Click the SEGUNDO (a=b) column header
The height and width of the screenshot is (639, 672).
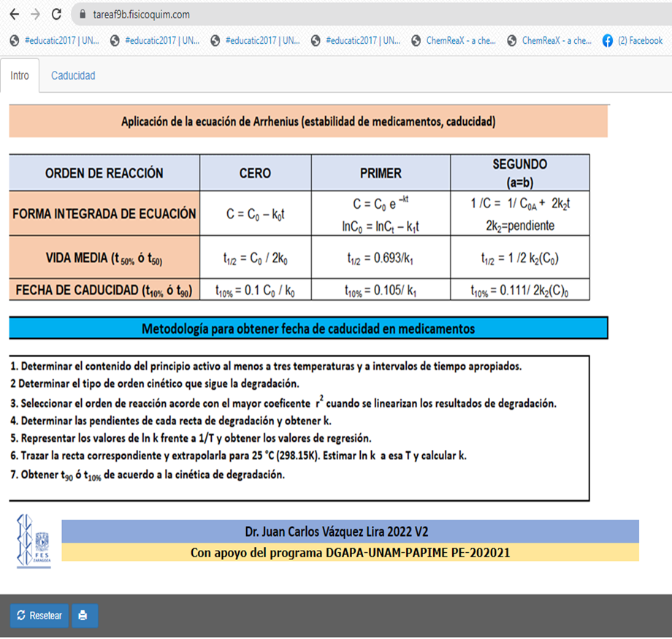pos(520,173)
